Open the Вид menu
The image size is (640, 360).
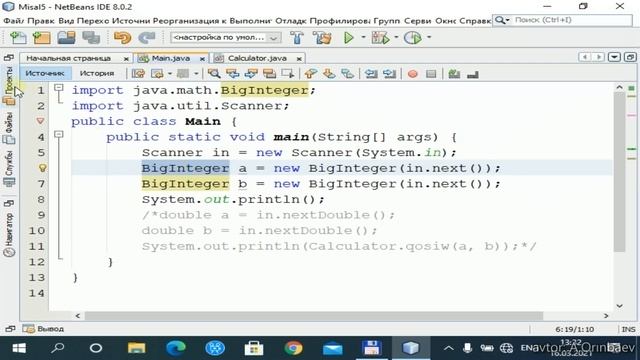(x=66, y=20)
